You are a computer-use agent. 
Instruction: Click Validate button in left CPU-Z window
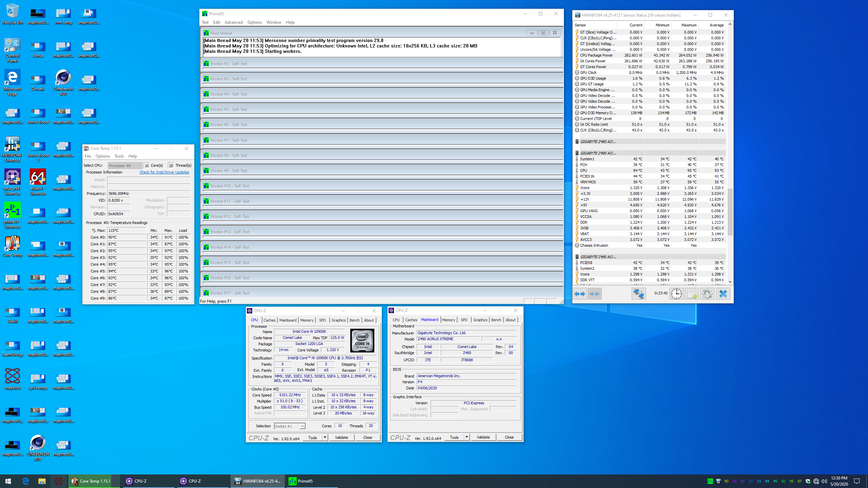point(341,438)
